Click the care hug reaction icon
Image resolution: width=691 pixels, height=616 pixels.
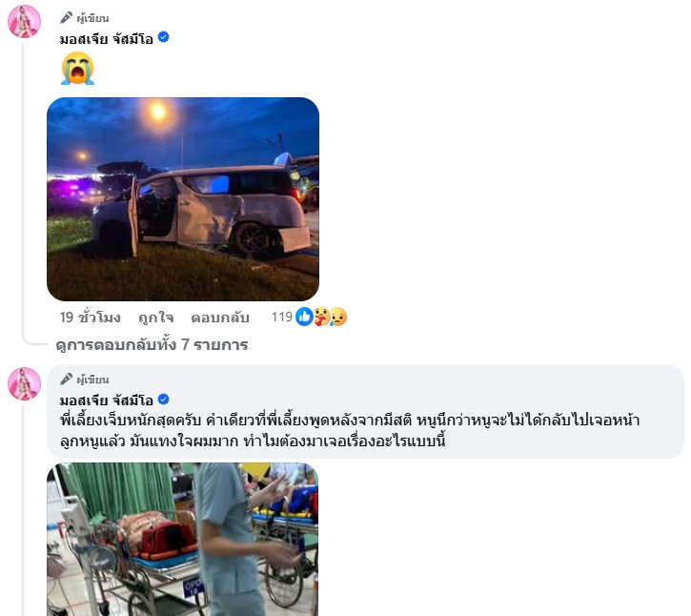[322, 317]
